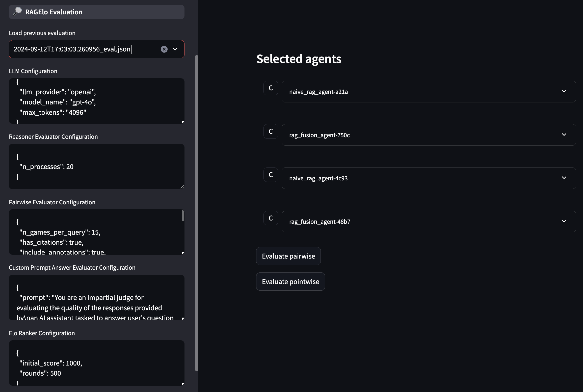Click the Evaluate pairwise button
583x392 pixels.
tap(288, 256)
